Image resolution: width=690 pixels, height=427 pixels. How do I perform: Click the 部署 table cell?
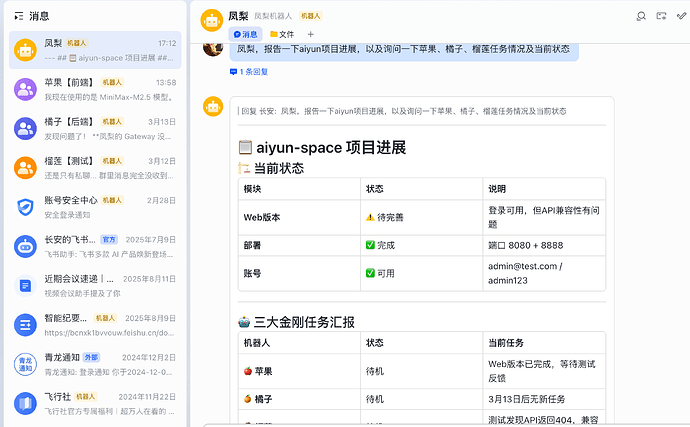(x=299, y=246)
